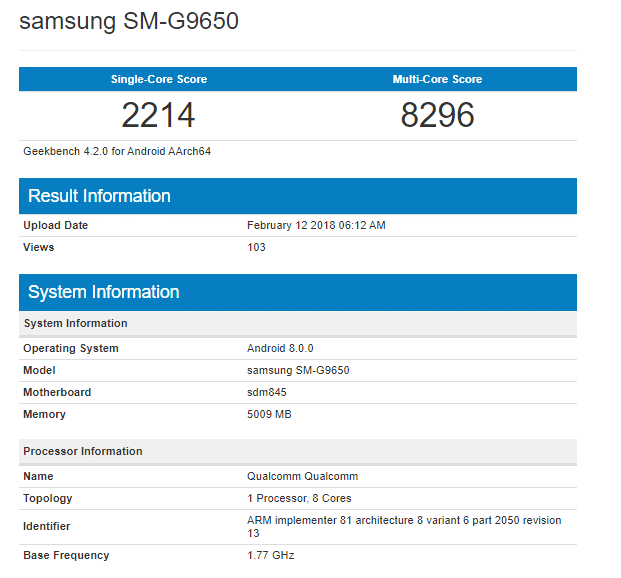Click the 'Processor Information' subheader
This screenshot has height=578, width=621.
[x=298, y=452]
